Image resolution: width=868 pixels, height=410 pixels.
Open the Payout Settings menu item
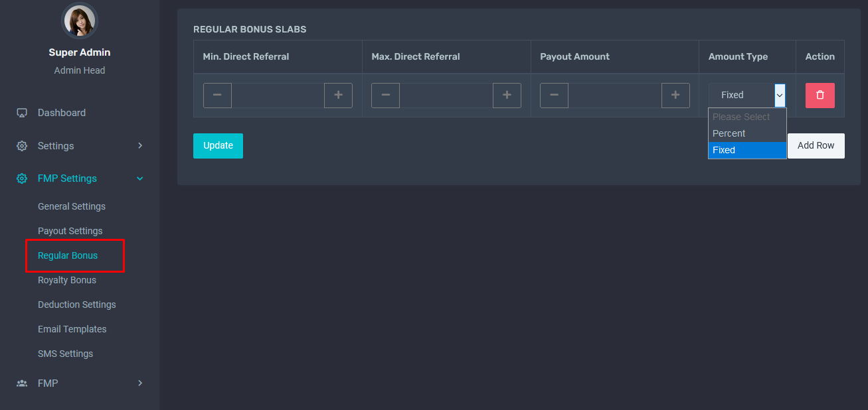tap(70, 231)
